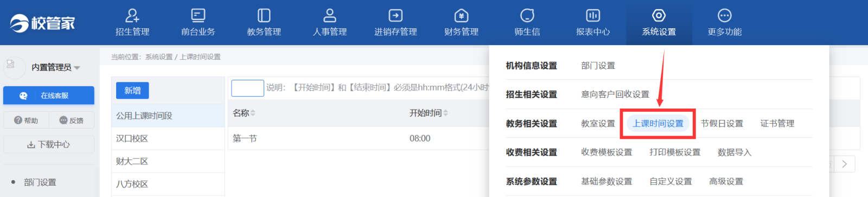The width and height of the screenshot is (868, 197).
Task: Open 高级设置 menu item
Action: [726, 182]
